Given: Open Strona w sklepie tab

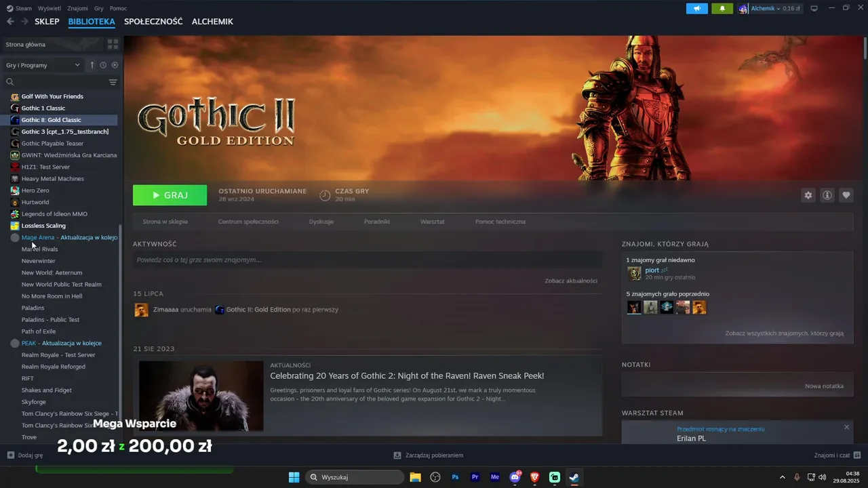Looking at the screenshot, I should (165, 222).
